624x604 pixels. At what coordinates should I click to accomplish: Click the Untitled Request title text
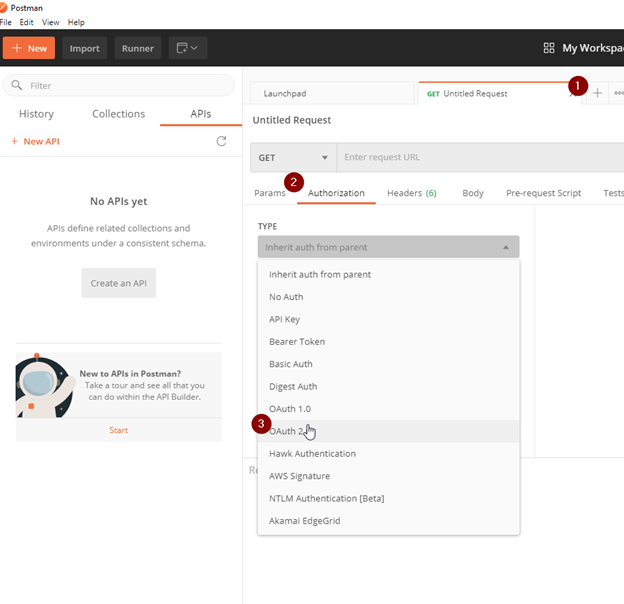292,120
